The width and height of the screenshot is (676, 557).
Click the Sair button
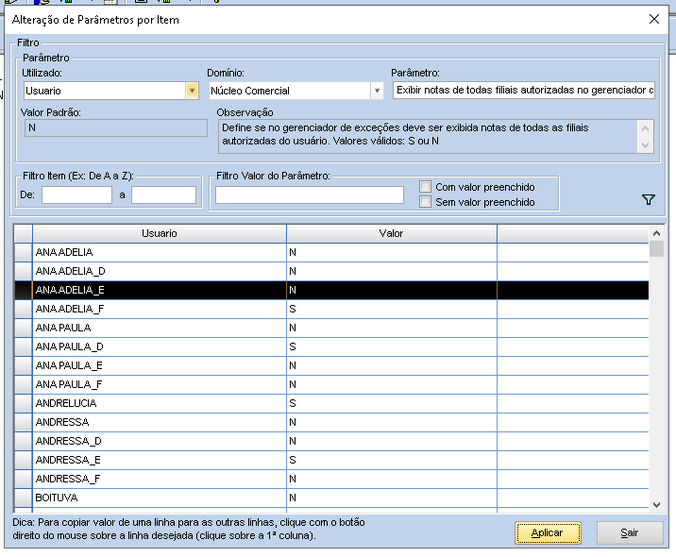click(629, 533)
